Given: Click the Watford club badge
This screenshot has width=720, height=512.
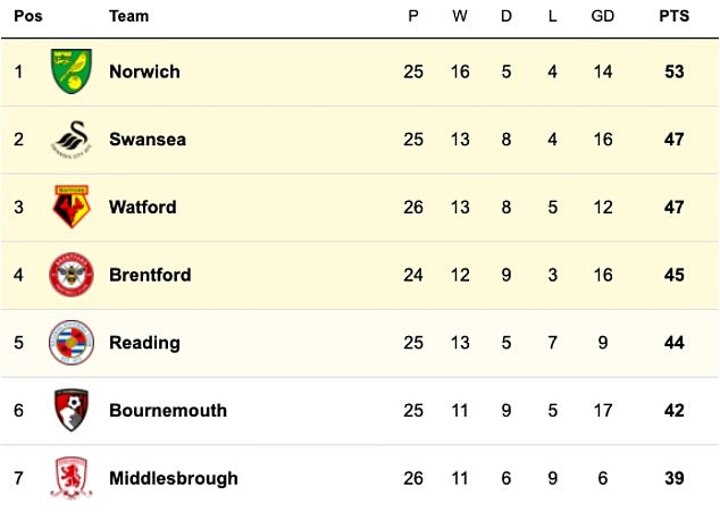Looking at the screenshot, I should tap(72, 207).
